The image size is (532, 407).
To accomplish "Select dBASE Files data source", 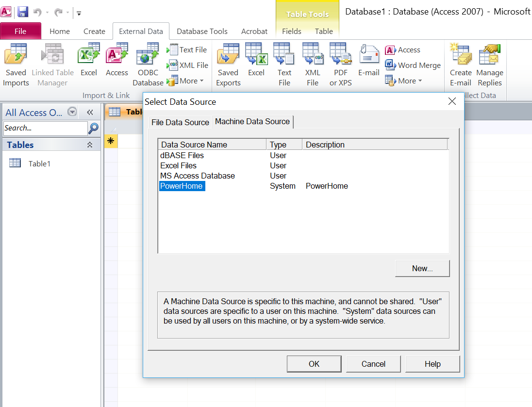I will coord(182,155).
